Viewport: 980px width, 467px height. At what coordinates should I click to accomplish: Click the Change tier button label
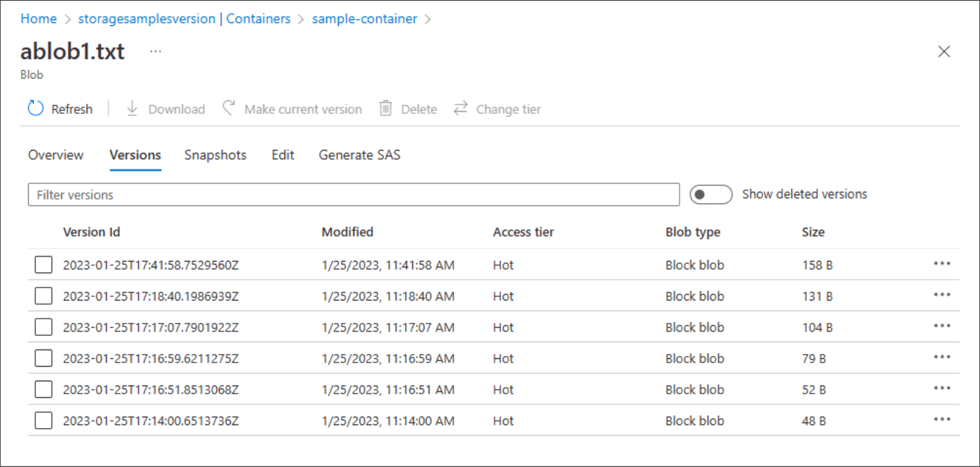coord(509,110)
